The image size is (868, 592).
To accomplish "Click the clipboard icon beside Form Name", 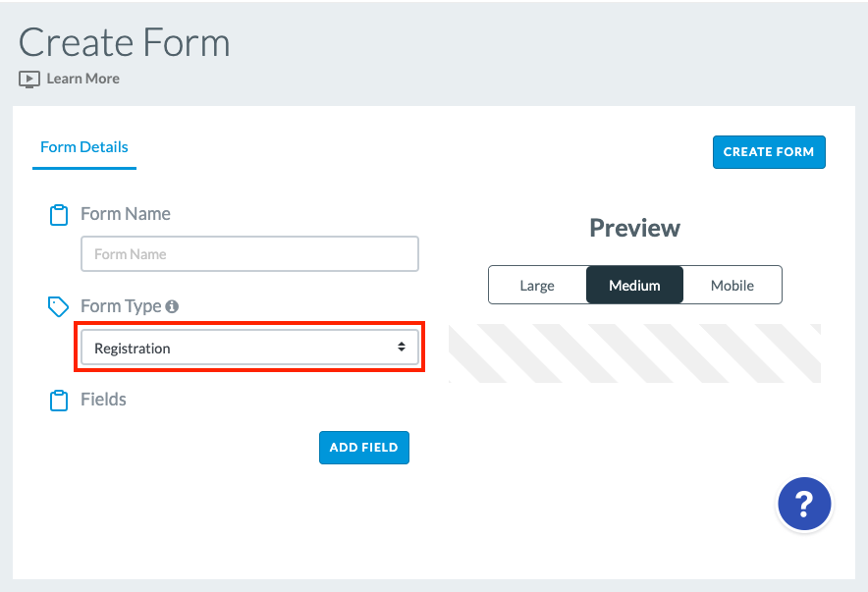I will point(59,215).
